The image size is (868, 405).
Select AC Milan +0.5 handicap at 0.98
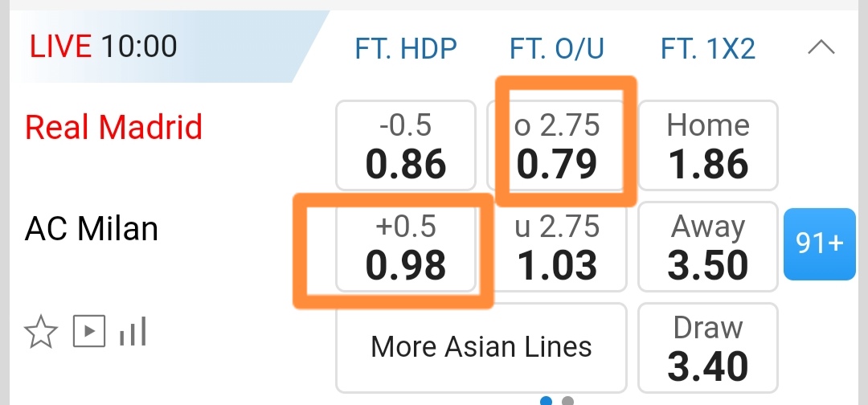[x=405, y=246]
